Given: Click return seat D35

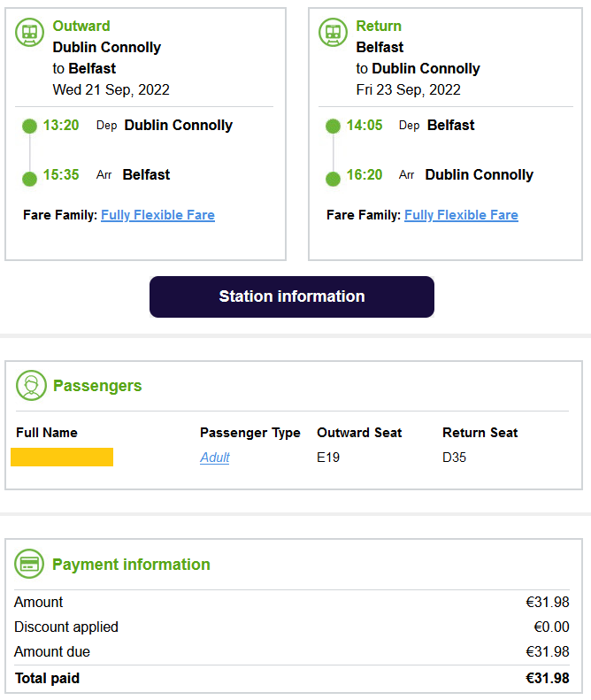Looking at the screenshot, I should pyautogui.click(x=454, y=458).
